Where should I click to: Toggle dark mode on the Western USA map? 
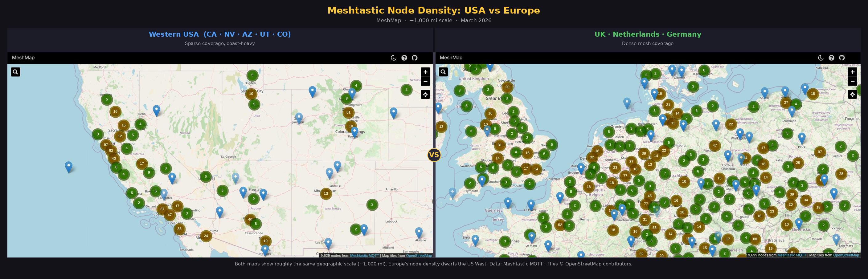[x=394, y=58]
